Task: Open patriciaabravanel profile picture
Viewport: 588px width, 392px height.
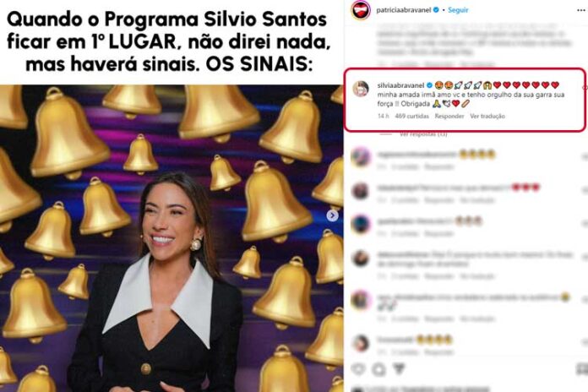Action: pyautogui.click(x=361, y=10)
